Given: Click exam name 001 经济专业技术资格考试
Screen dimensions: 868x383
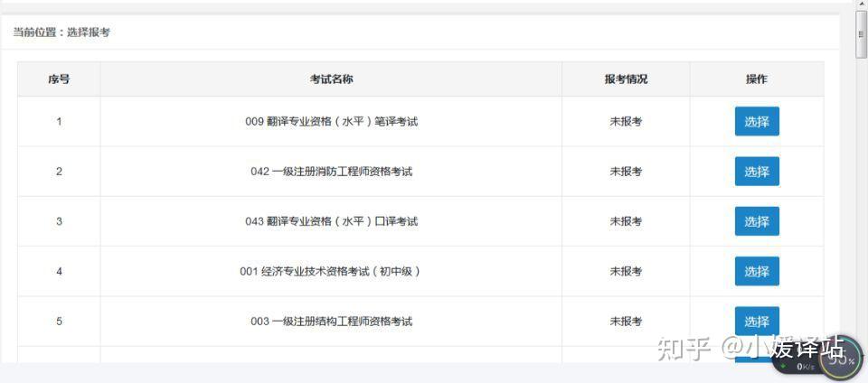Looking at the screenshot, I should pyautogui.click(x=331, y=271).
